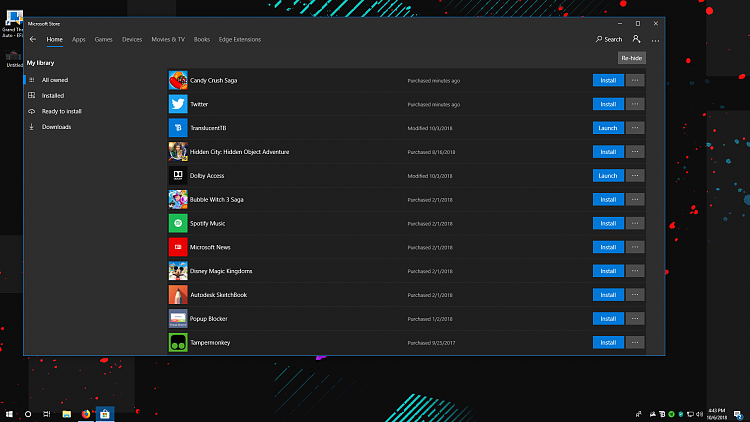Open the user account profile icon
The image size is (750, 422).
pos(636,39)
